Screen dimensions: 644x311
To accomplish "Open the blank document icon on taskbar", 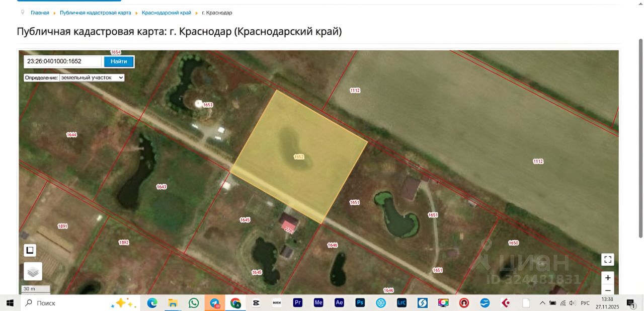I will (x=526, y=303).
